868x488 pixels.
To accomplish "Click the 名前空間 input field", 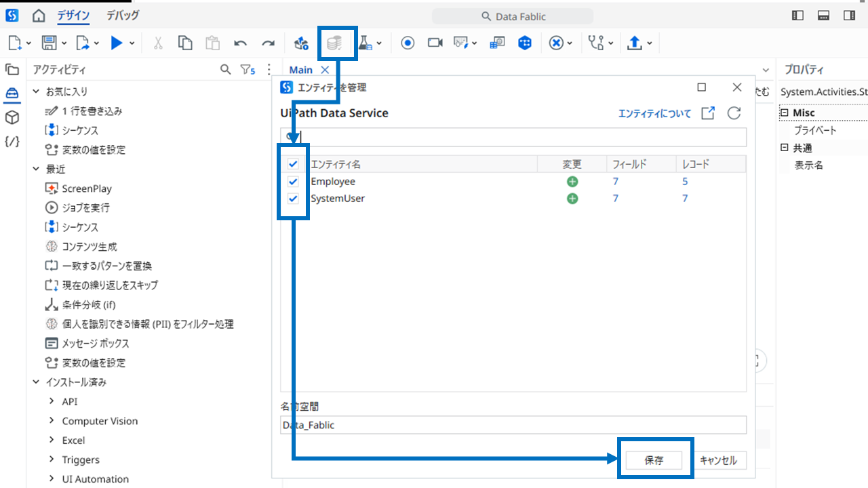I will coord(513,425).
